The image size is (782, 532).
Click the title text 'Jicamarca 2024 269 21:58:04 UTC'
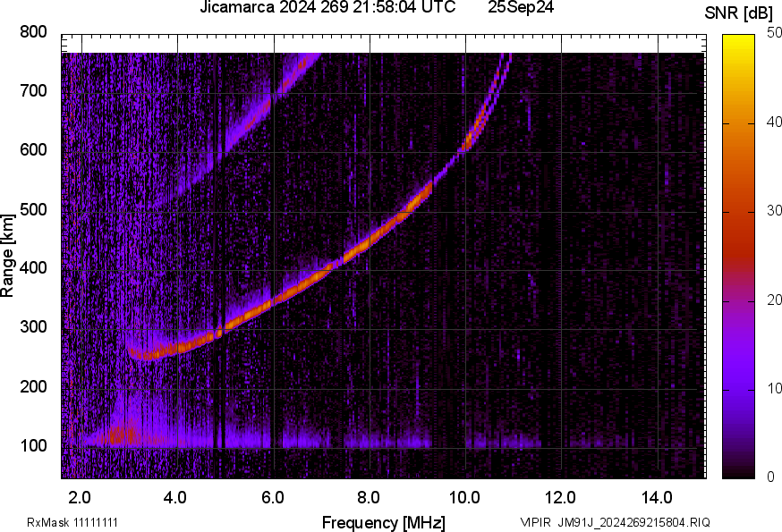click(327, 7)
